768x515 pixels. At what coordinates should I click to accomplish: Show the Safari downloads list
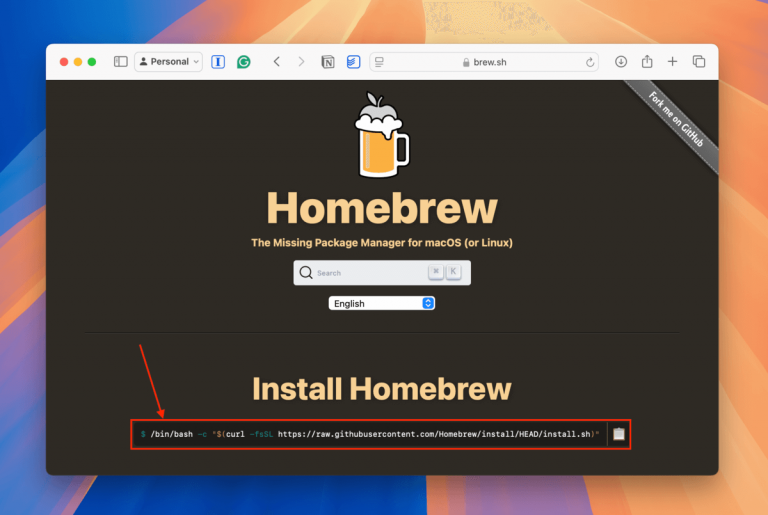click(621, 62)
